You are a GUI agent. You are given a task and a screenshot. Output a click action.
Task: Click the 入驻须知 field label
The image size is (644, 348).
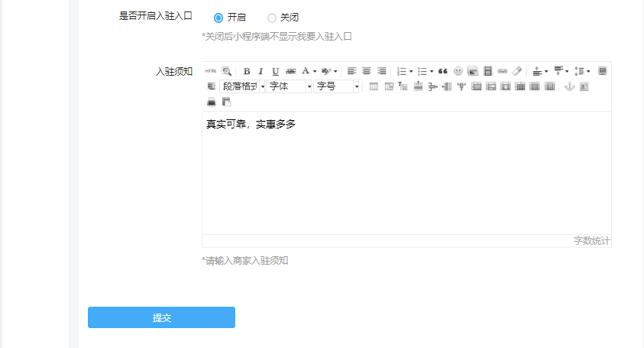click(174, 72)
